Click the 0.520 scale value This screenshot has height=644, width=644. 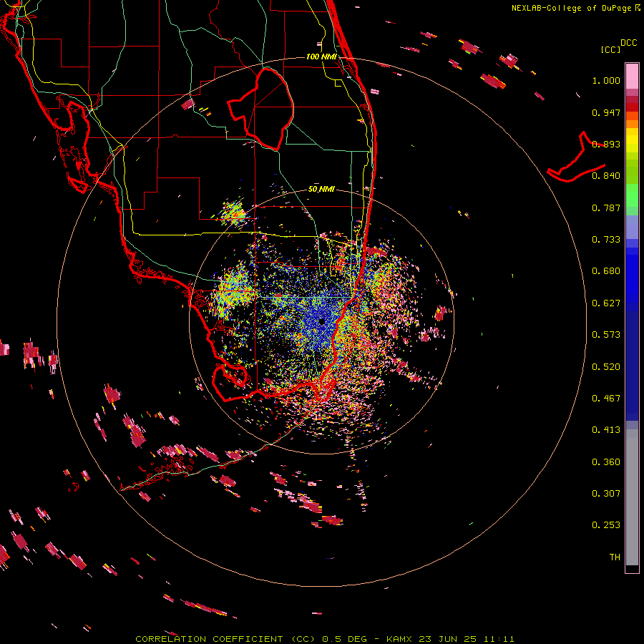(606, 367)
